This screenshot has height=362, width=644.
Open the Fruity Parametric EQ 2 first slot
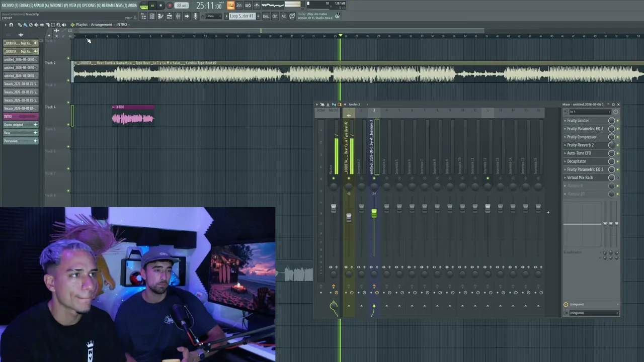point(585,129)
